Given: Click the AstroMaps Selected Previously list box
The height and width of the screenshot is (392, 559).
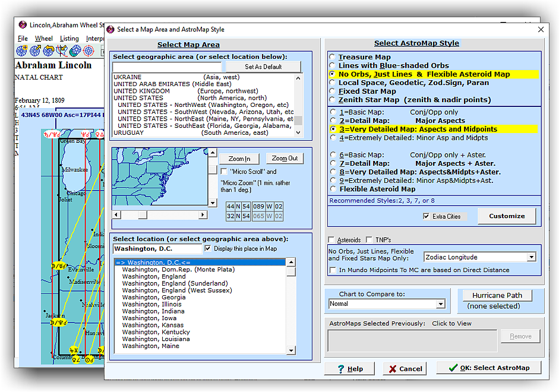Looking at the screenshot, I should tap(412, 341).
